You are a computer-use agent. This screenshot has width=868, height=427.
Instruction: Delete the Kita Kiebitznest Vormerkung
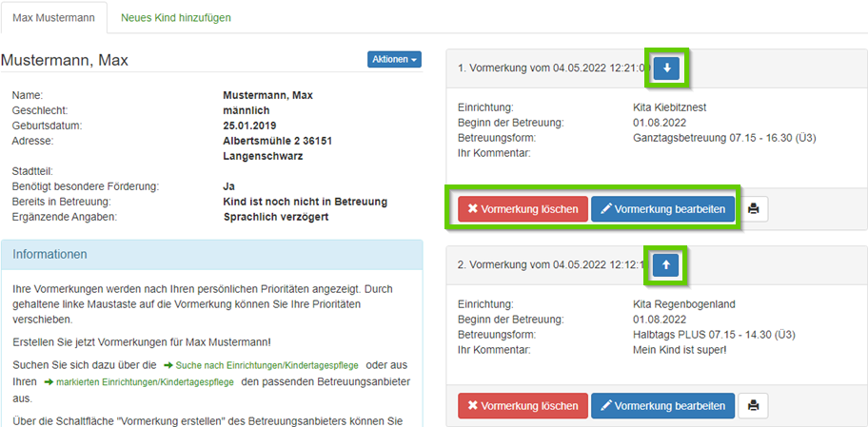click(x=523, y=209)
